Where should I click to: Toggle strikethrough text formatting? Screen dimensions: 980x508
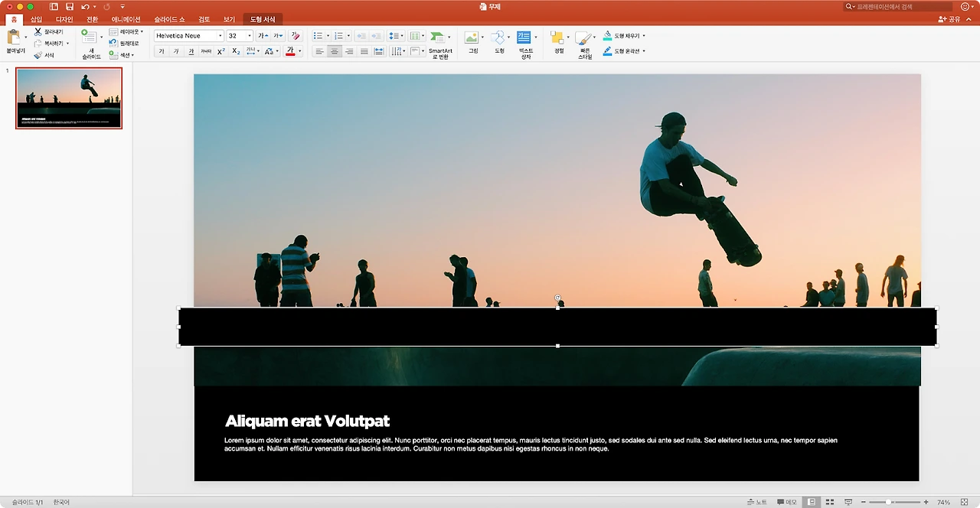(x=206, y=51)
